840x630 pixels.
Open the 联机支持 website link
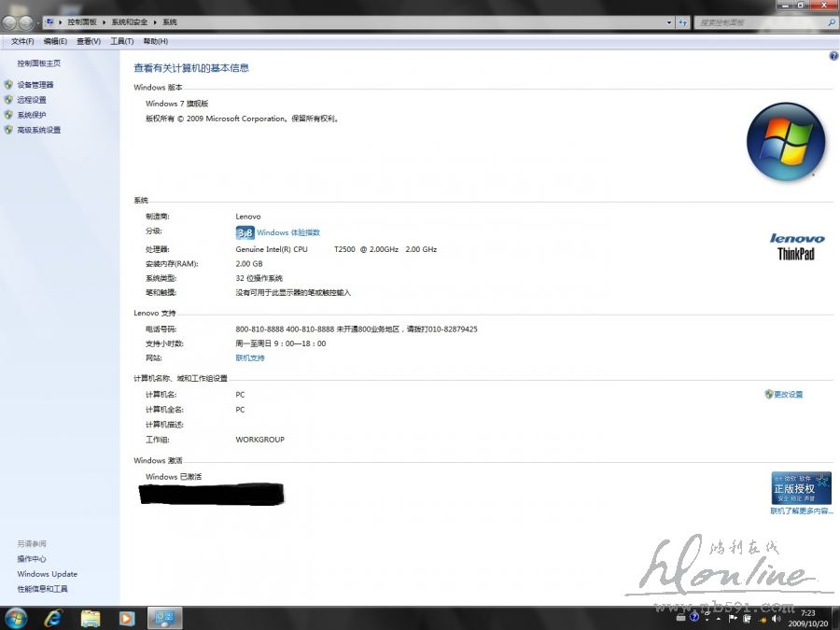(249, 357)
